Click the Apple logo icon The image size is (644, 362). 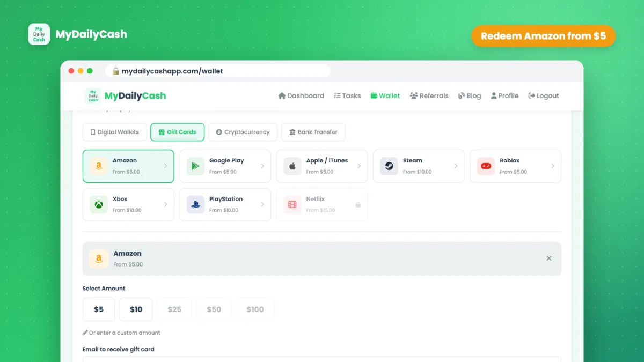[292, 166]
